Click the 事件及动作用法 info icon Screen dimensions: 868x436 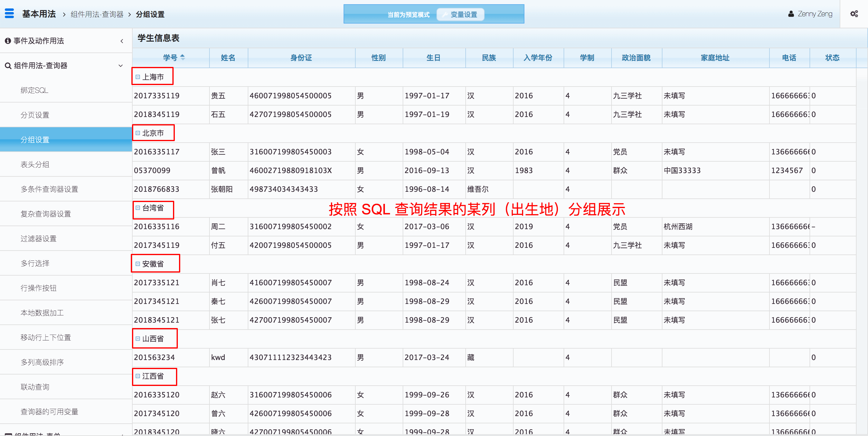(x=8, y=41)
